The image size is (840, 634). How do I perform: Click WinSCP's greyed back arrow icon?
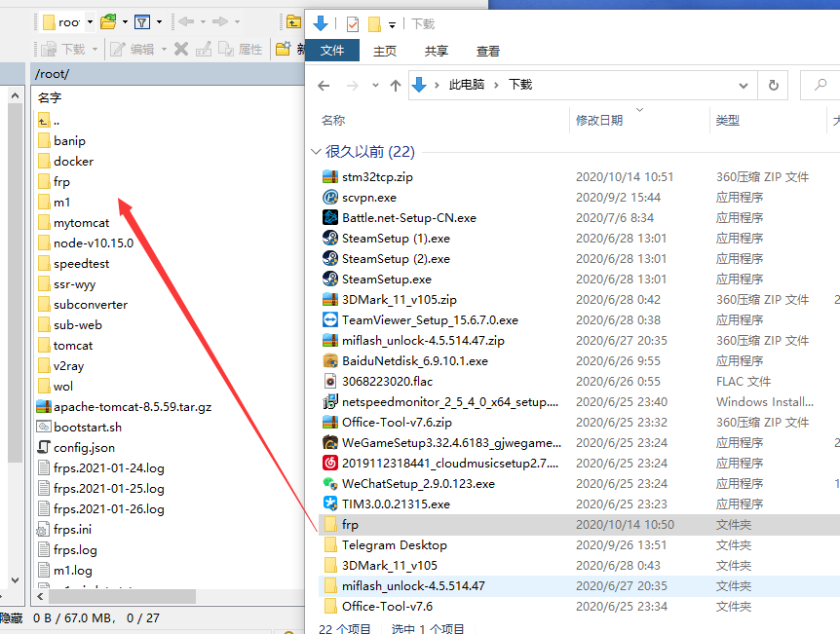point(186,21)
